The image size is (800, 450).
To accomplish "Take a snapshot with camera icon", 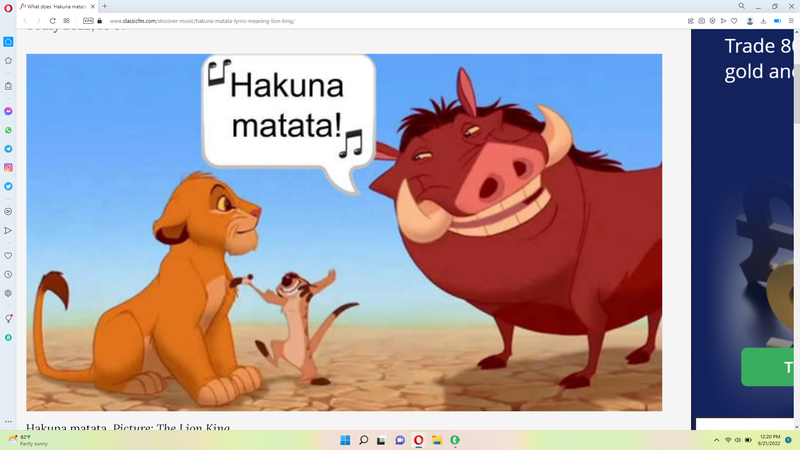I will tap(702, 21).
